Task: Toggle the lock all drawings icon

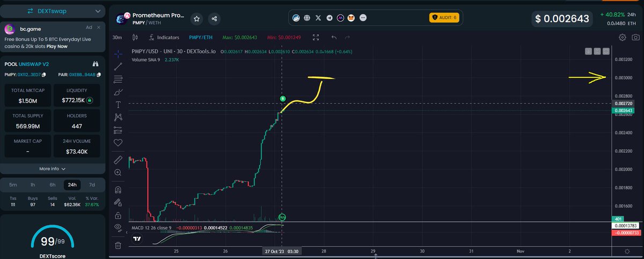Action: click(x=118, y=215)
